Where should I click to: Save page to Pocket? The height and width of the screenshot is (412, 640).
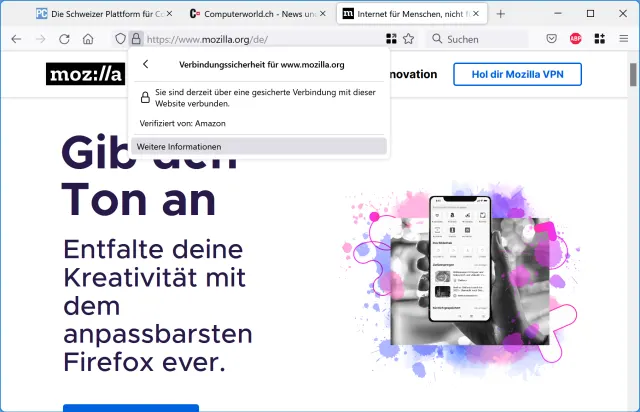point(551,39)
